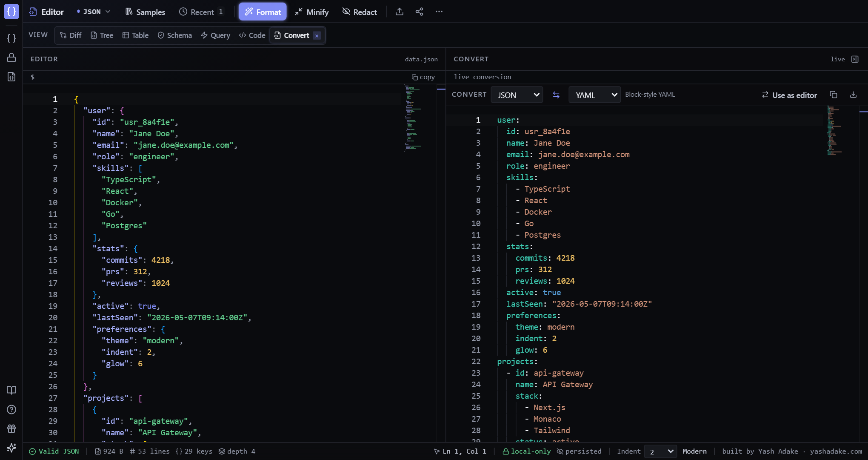This screenshot has height=460, width=868.
Task: Open the JSON language dropdown
Action: pyautogui.click(x=93, y=12)
